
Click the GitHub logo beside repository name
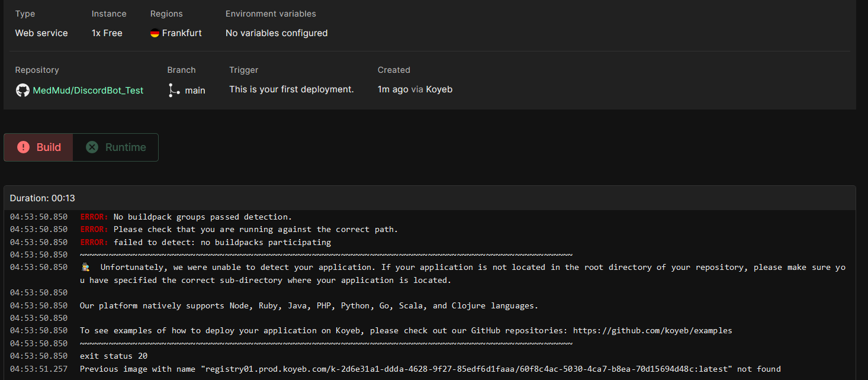click(22, 91)
